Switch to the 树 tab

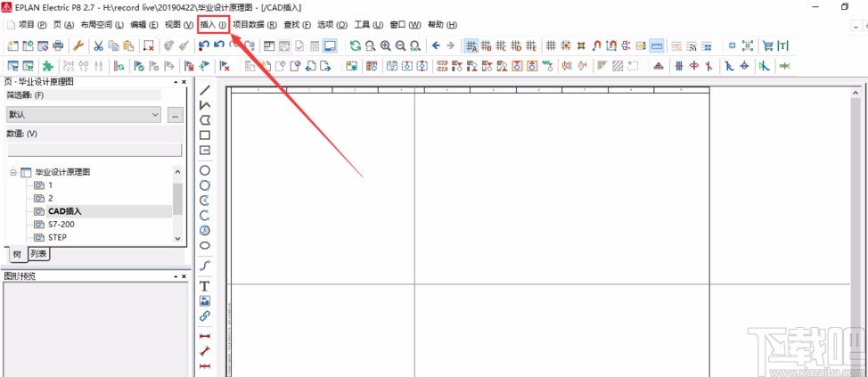(17, 255)
